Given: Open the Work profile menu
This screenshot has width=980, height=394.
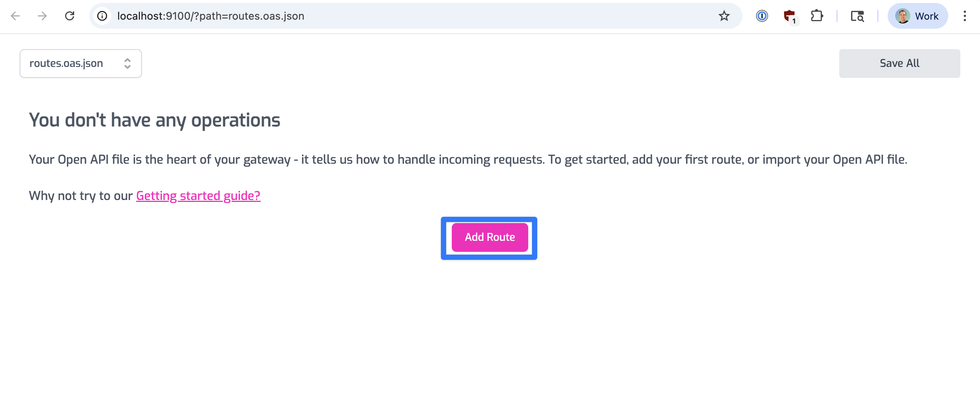Looking at the screenshot, I should pyautogui.click(x=917, y=16).
